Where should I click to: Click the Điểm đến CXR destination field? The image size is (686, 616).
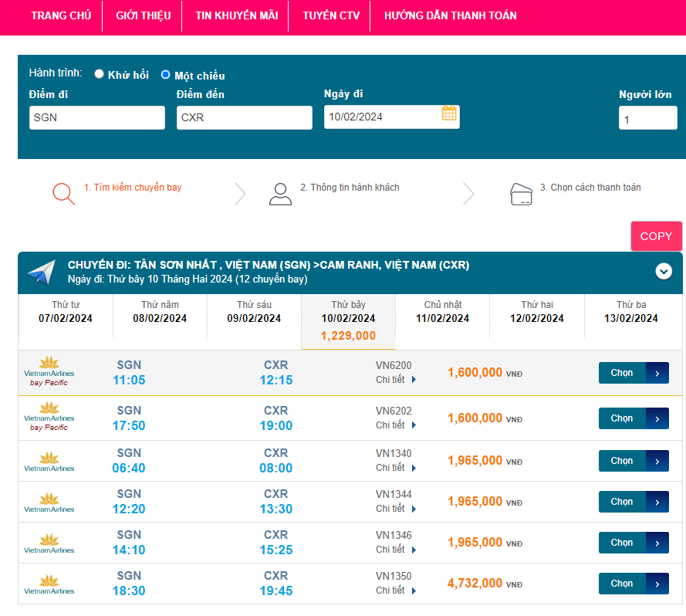(244, 117)
